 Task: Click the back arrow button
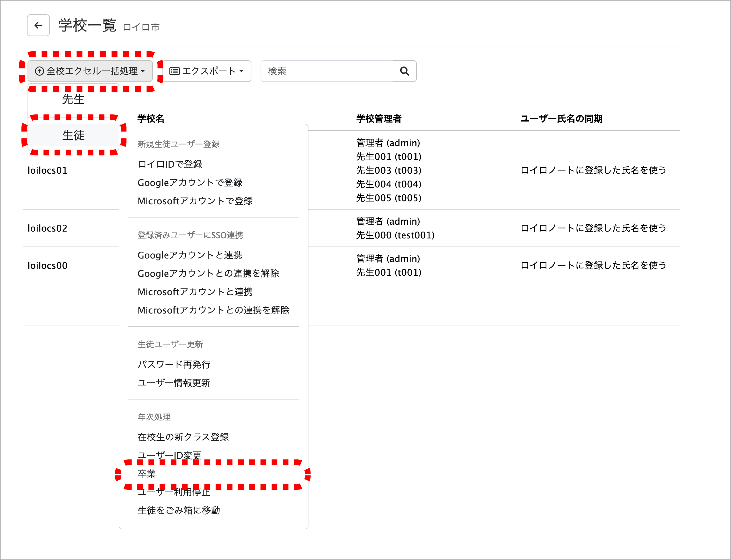point(38,25)
